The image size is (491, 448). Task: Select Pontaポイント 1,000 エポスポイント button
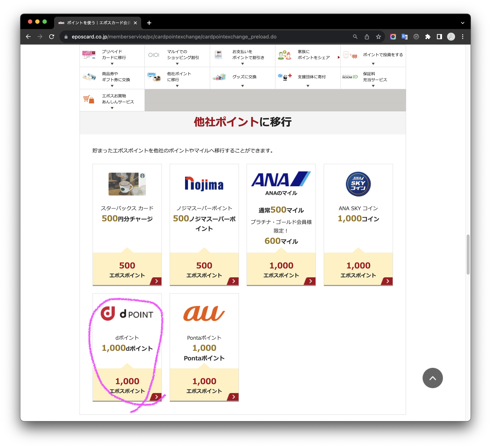click(204, 385)
